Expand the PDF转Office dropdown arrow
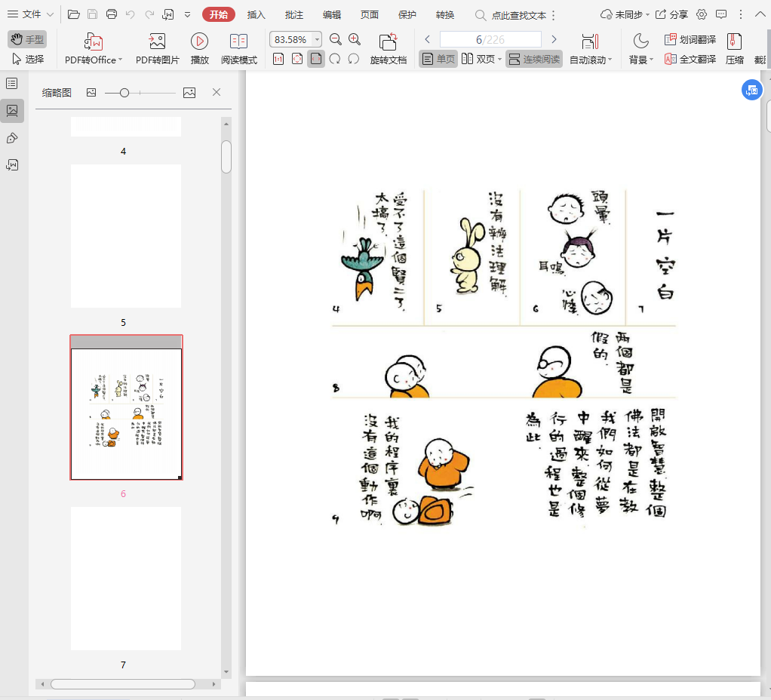Image resolution: width=771 pixels, height=700 pixels. (120, 60)
